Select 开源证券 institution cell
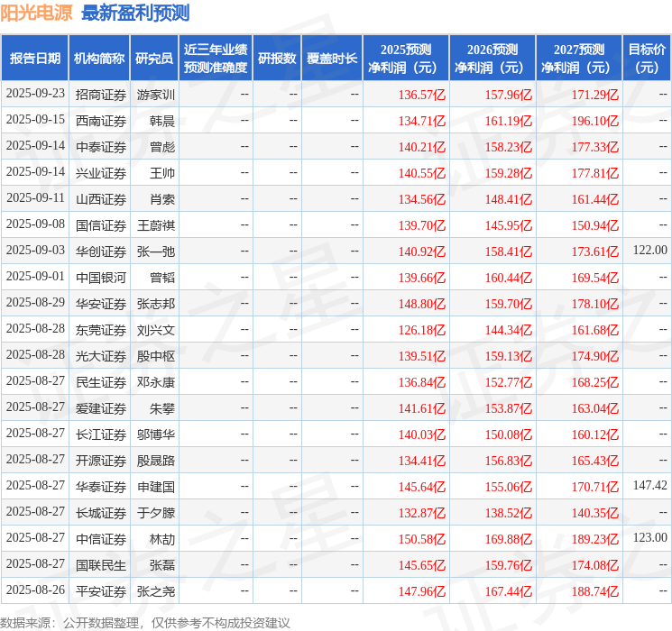Screen dimensions: 672x631 (101, 461)
